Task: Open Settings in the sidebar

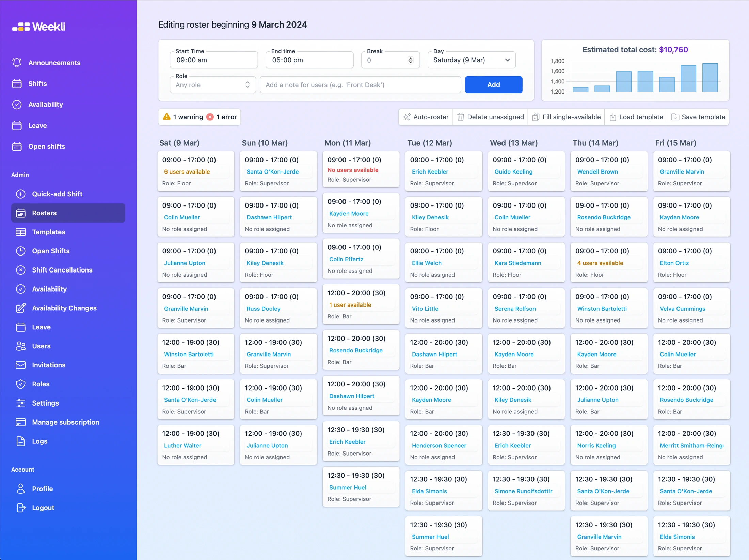Action: click(x=68, y=403)
